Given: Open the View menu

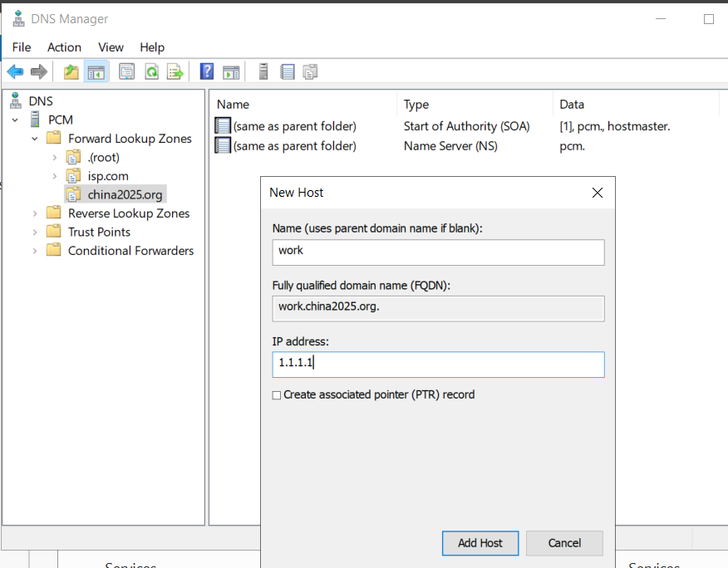Looking at the screenshot, I should 111,47.
